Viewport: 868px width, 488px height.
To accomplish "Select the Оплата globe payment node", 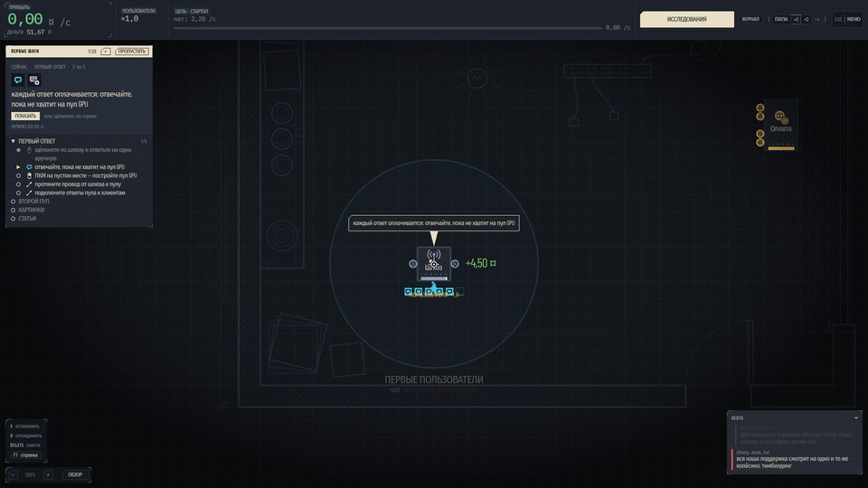I will point(780,125).
